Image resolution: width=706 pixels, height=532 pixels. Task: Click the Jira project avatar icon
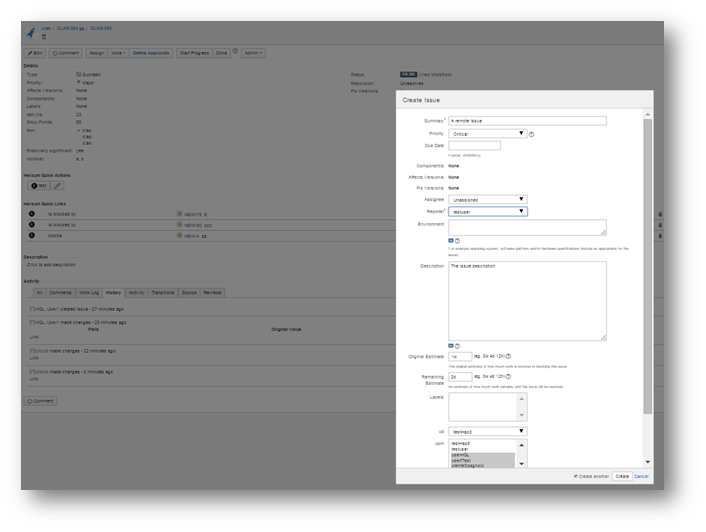(x=30, y=31)
